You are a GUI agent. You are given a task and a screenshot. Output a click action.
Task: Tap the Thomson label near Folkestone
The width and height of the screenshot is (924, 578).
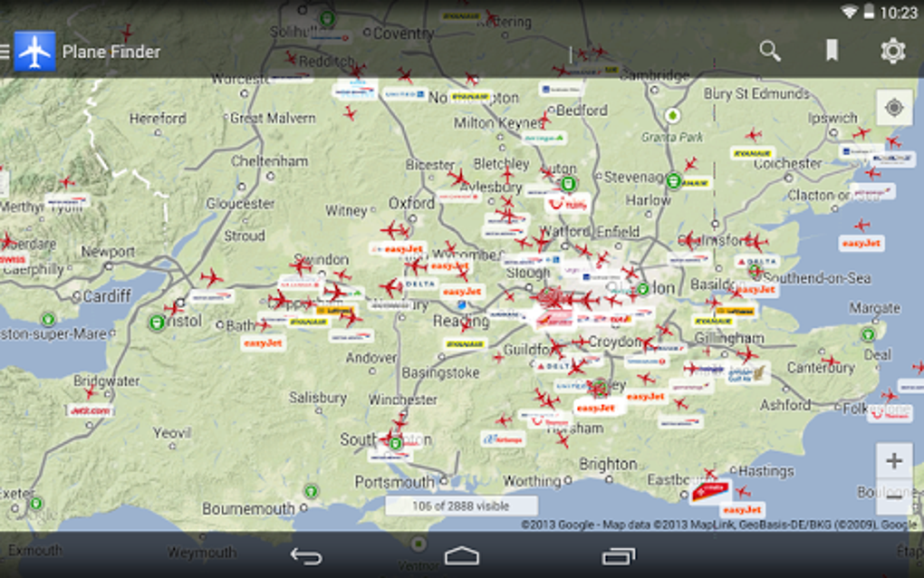click(890, 415)
